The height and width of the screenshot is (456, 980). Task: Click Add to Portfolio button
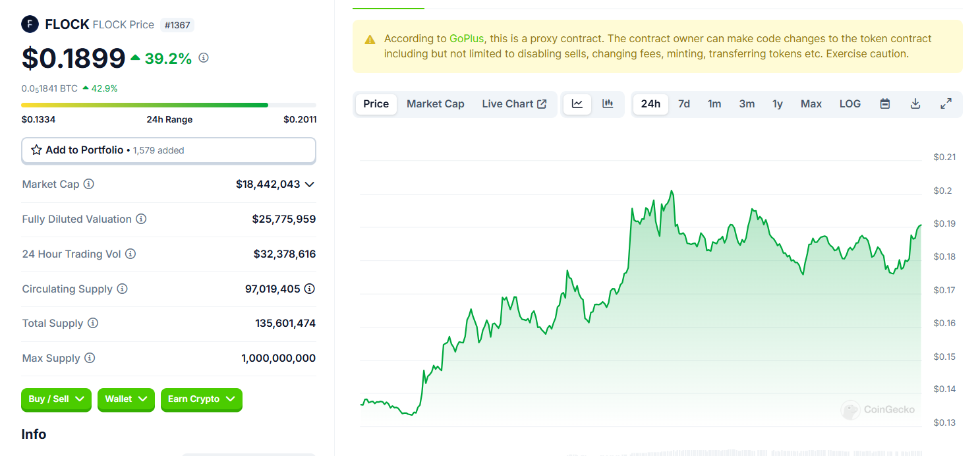tap(169, 150)
